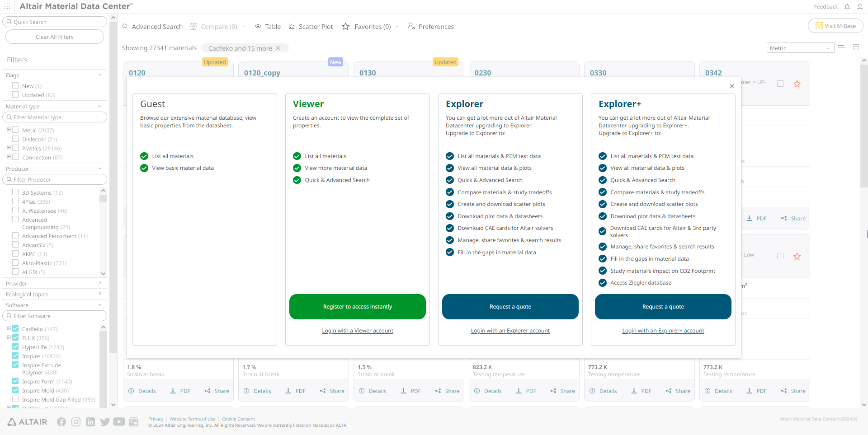Click the Table view eye icon

[258, 27]
